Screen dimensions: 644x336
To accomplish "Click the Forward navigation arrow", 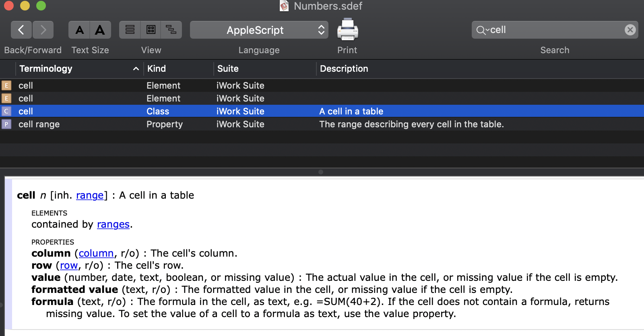I will (x=43, y=30).
